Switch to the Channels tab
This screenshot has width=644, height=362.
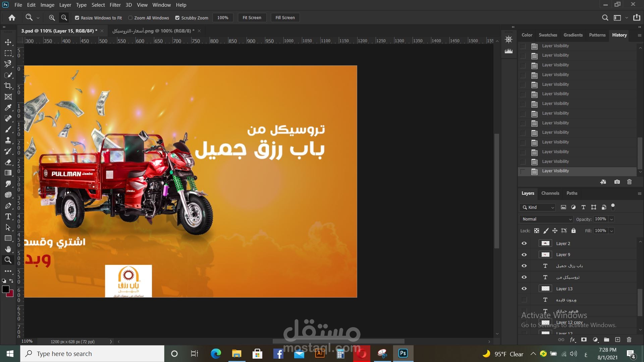pyautogui.click(x=550, y=193)
